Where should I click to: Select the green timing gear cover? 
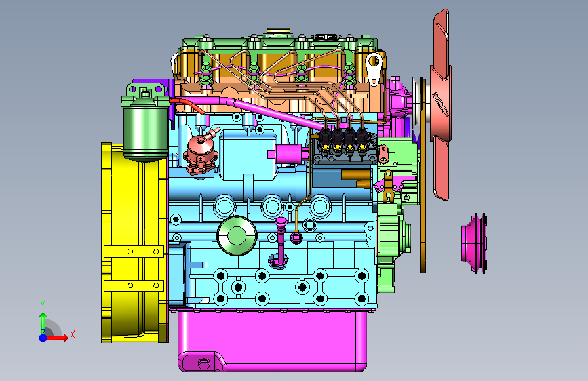click(393, 214)
